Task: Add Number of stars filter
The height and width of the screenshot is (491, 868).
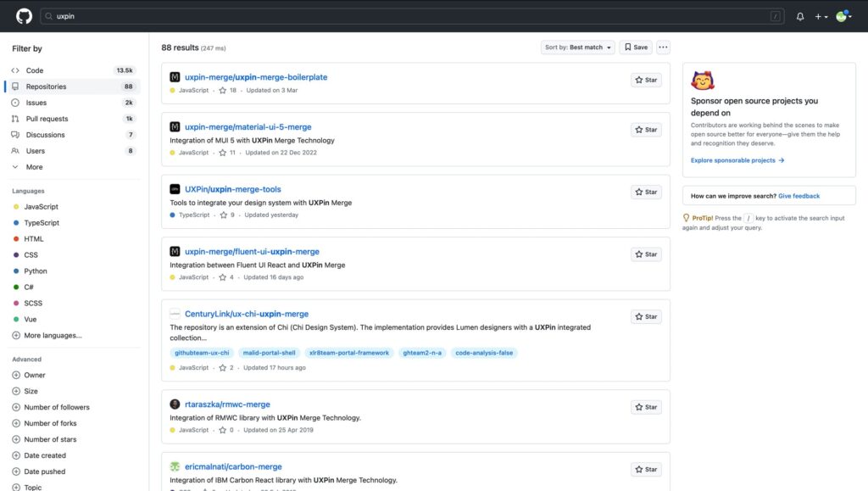Action: coord(45,439)
